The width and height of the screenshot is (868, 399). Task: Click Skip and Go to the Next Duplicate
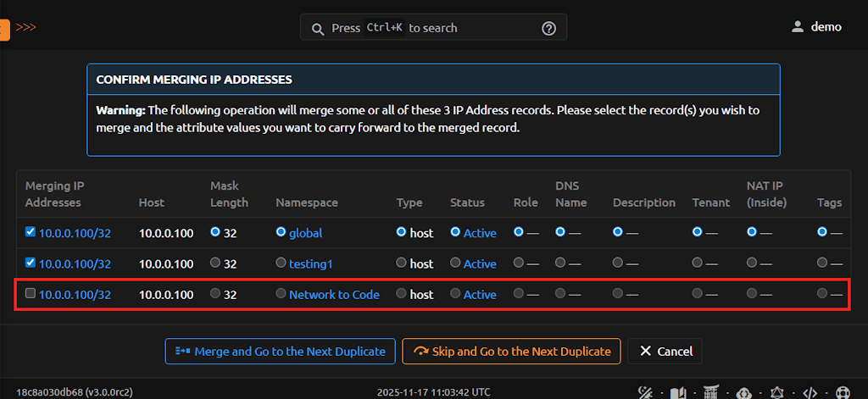coord(511,351)
